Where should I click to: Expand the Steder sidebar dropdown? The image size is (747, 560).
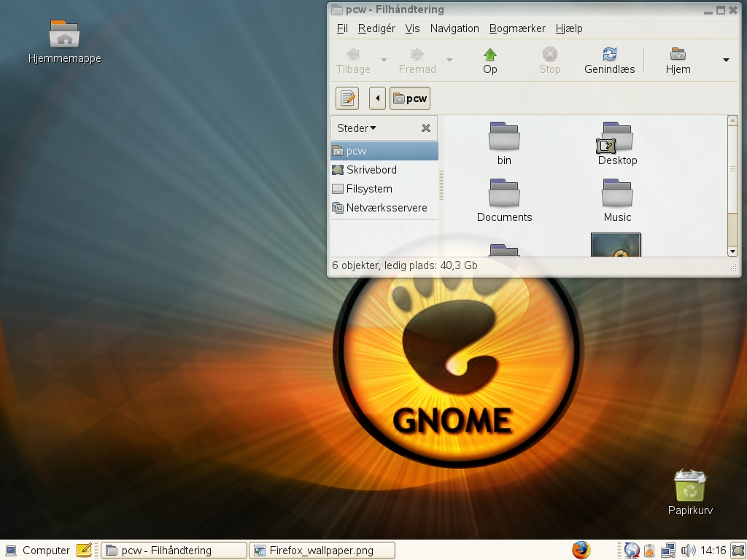tap(357, 128)
